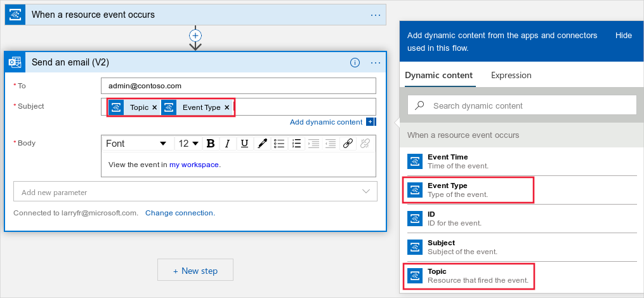This screenshot has height=298, width=644.
Task: Apply underline formatting in Body editor
Action: point(244,144)
